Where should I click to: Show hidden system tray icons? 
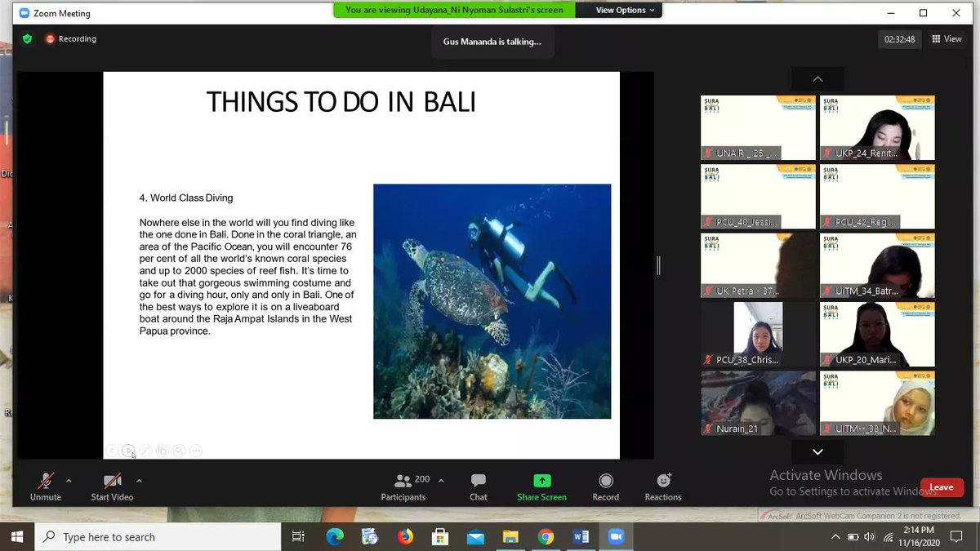[x=835, y=537]
